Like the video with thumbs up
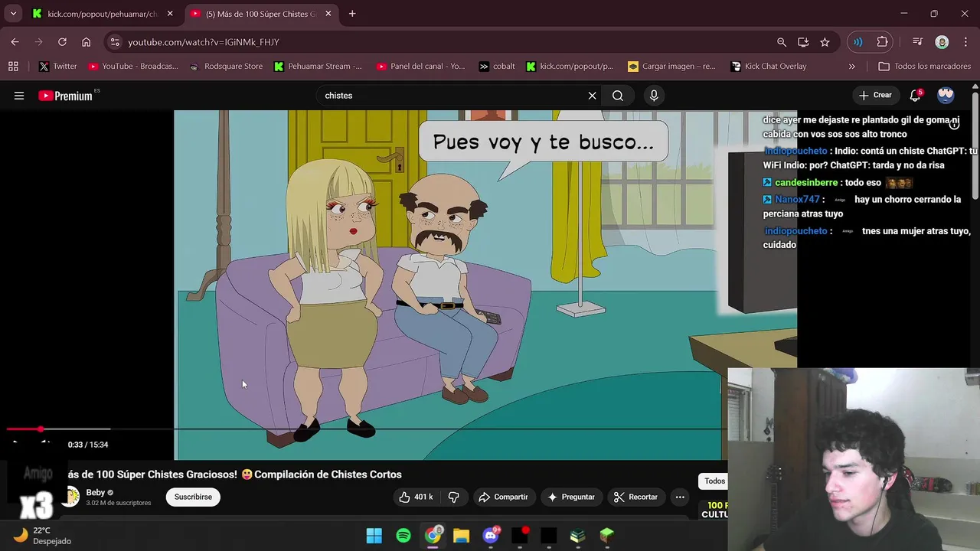The height and width of the screenshot is (551, 980). click(415, 497)
